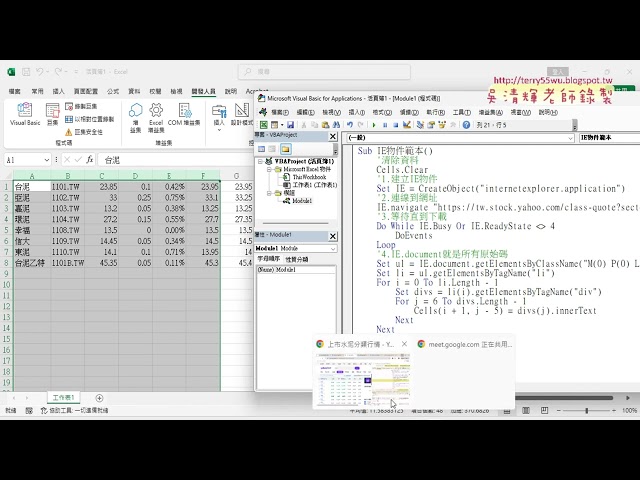Screen dimensions: 640x480
Task: Run the macro with the green play button
Action: point(373,125)
